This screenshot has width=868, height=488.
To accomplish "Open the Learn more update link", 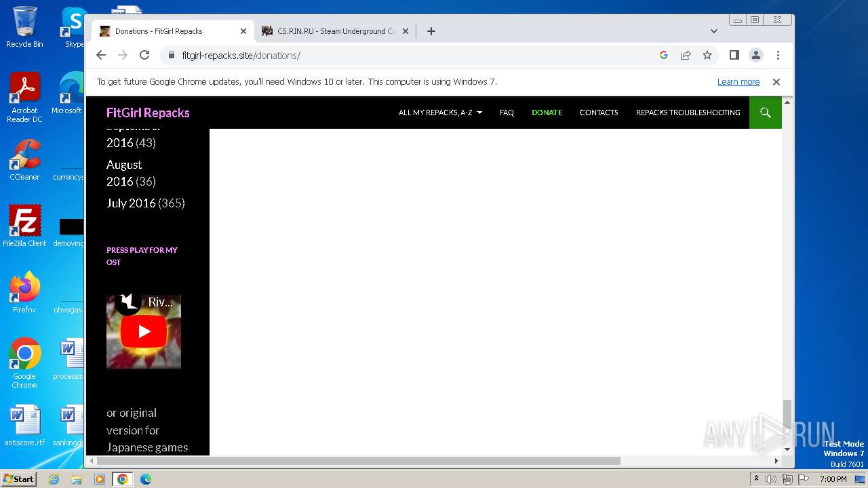I will [738, 82].
